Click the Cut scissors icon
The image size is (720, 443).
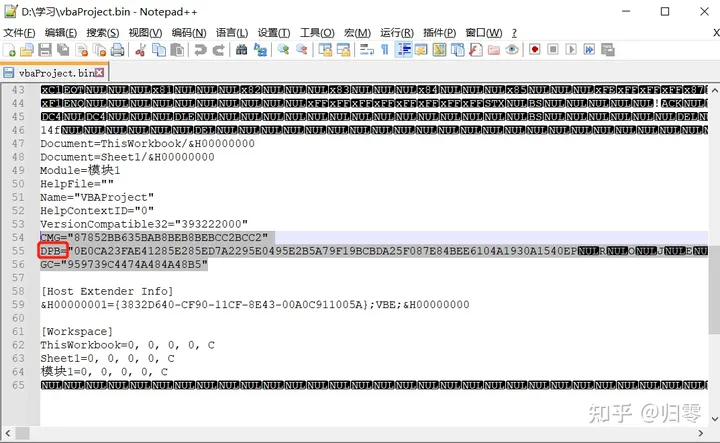pyautogui.click(x=141, y=50)
